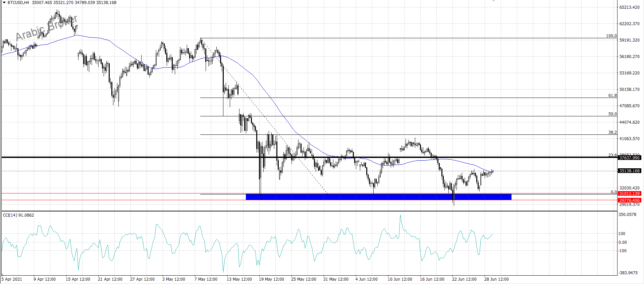
Task: Click the 59191.320 price axis label
Action: (x=629, y=40)
